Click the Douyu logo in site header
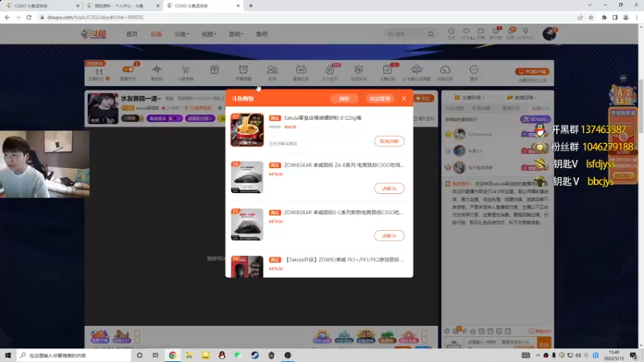Screen dimensions: 644x362 (93, 34)
